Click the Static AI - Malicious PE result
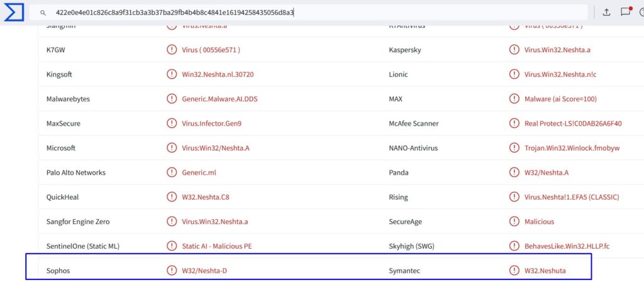 point(217,246)
